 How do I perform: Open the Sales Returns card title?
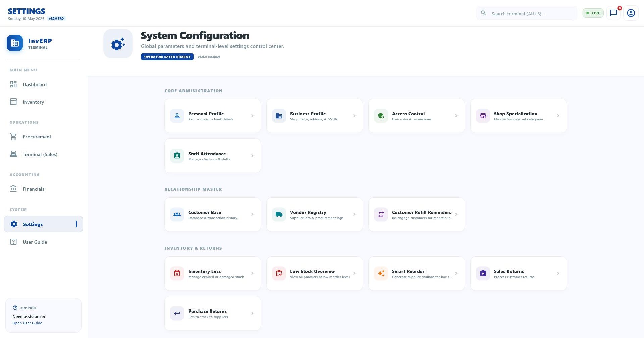(509, 272)
